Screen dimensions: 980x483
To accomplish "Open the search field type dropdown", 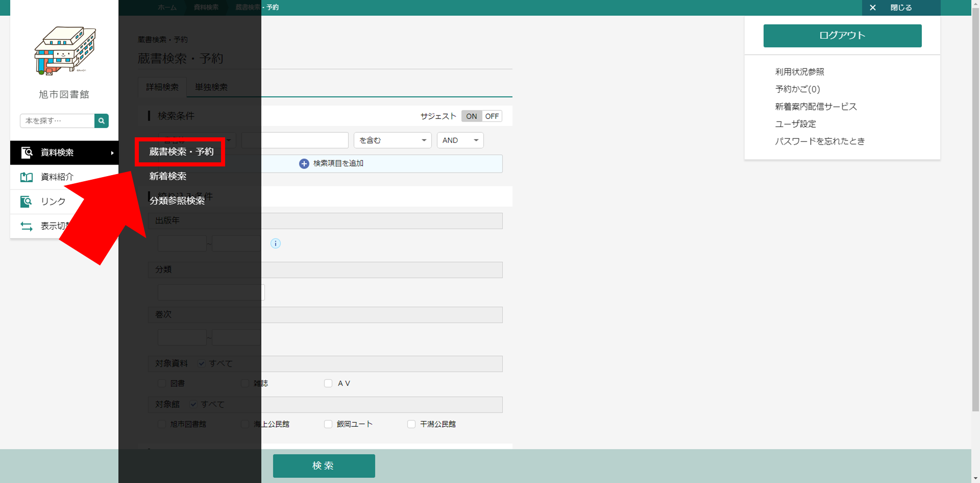I will (x=197, y=140).
